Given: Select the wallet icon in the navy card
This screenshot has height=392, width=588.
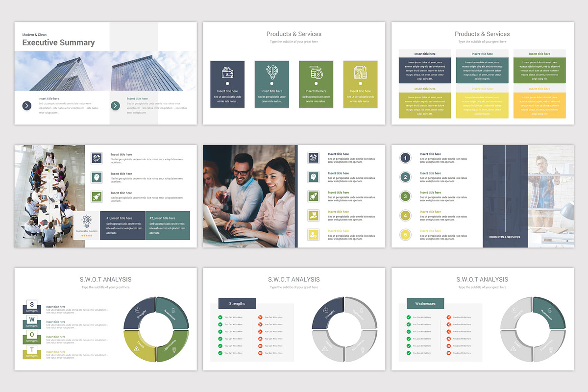Looking at the screenshot, I should (227, 73).
